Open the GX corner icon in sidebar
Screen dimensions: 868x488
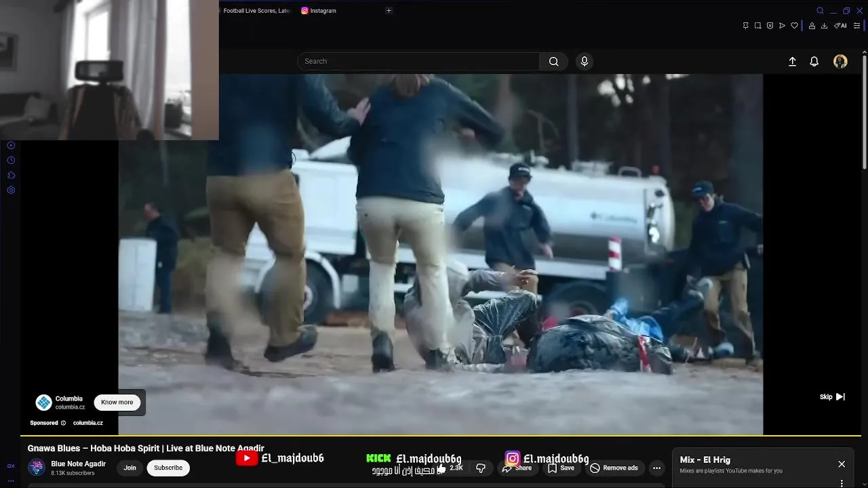tap(11, 466)
